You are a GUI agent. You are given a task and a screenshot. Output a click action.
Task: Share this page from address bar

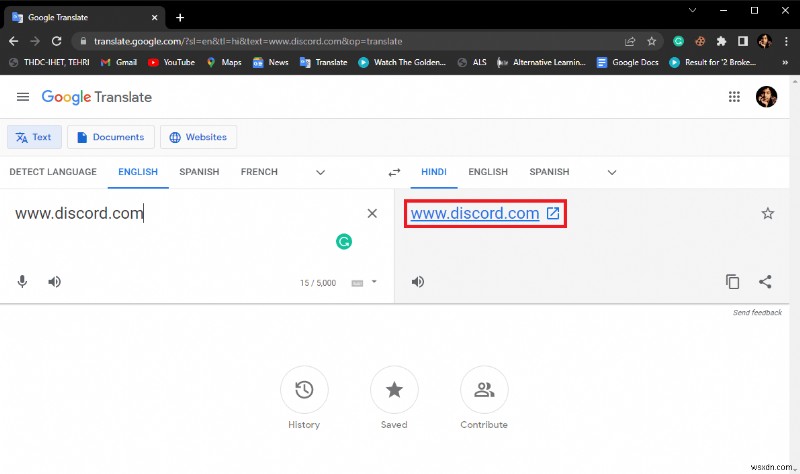pyautogui.click(x=630, y=41)
